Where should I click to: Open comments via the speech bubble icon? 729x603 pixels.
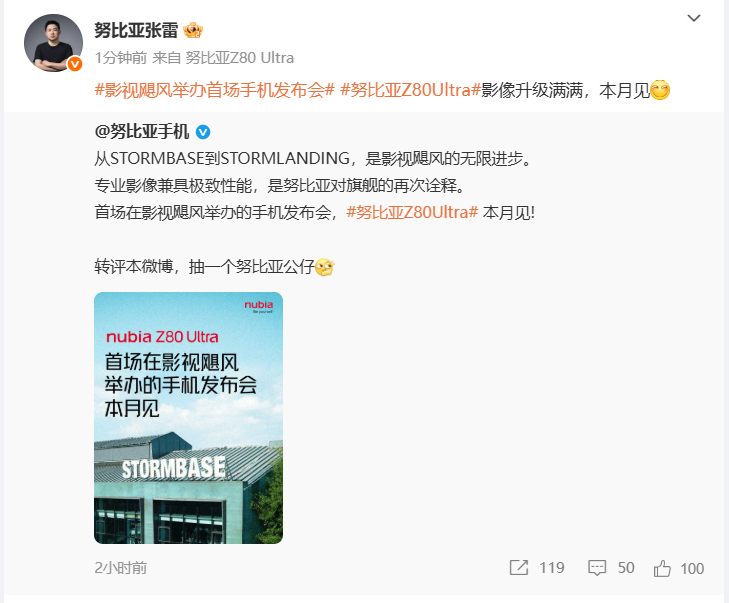(597, 568)
